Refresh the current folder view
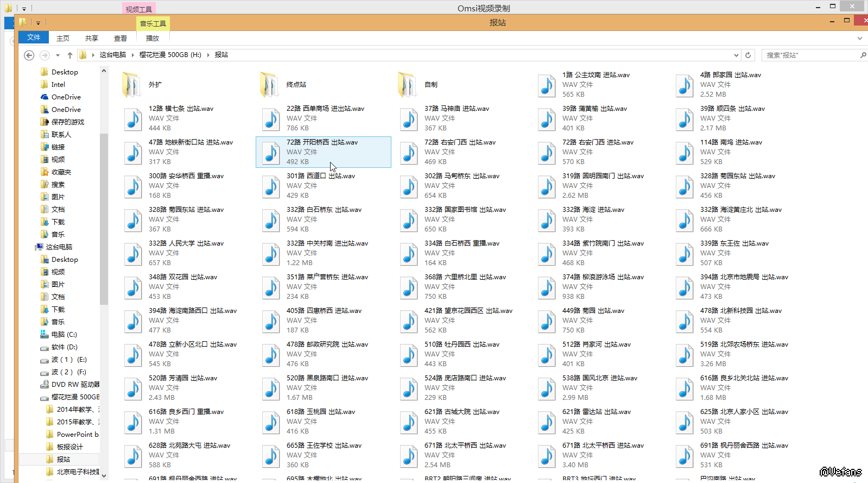868x483 pixels. pyautogui.click(x=748, y=55)
